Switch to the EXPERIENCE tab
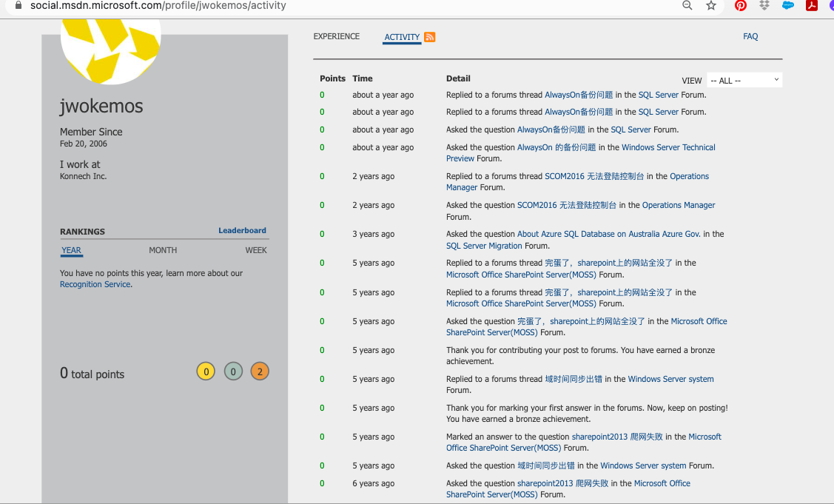Viewport: 834px width, 504px height. click(x=337, y=36)
